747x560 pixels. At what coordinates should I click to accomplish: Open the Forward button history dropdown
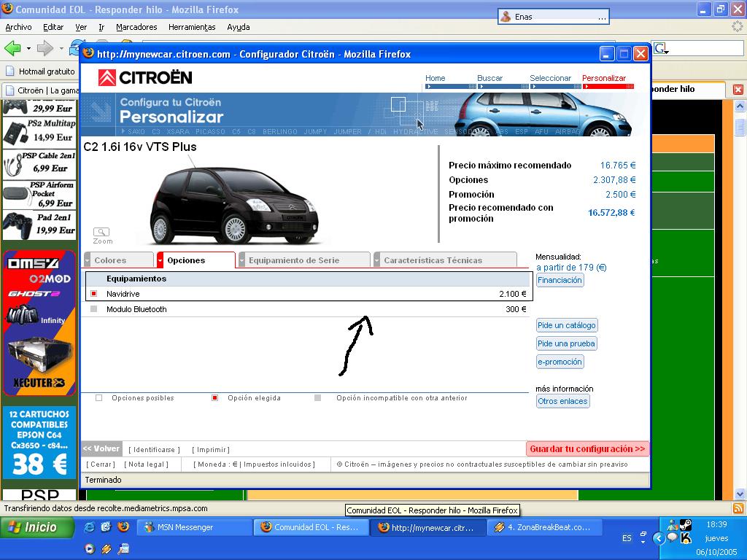point(61,48)
